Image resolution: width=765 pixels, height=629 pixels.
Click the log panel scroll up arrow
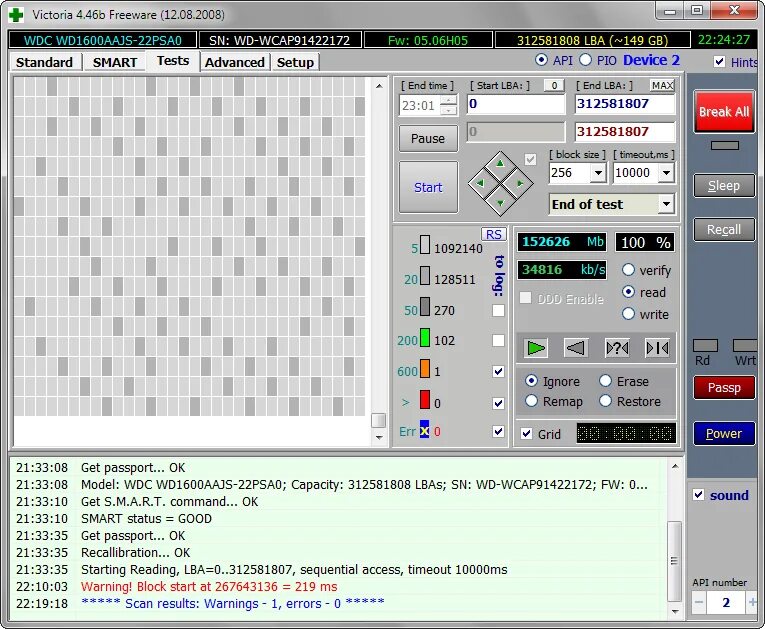point(675,467)
